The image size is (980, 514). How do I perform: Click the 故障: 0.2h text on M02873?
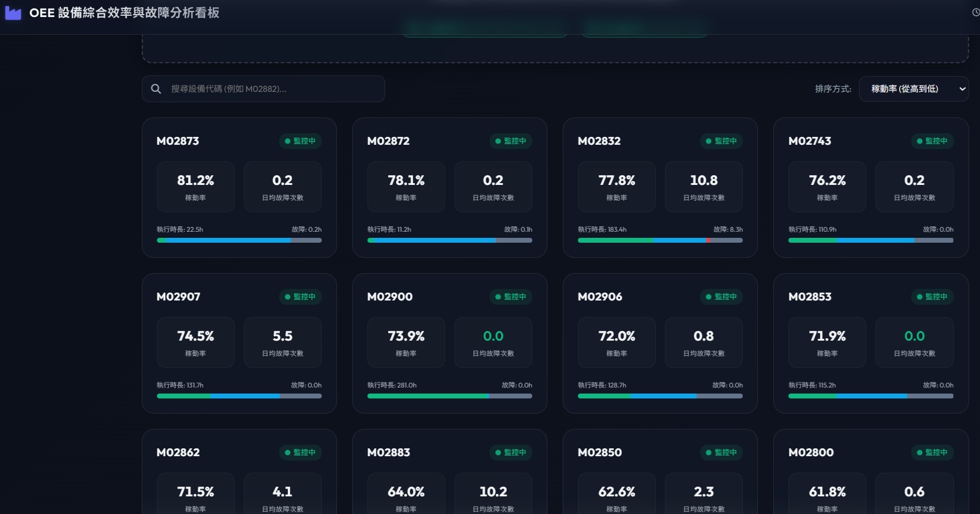point(307,230)
